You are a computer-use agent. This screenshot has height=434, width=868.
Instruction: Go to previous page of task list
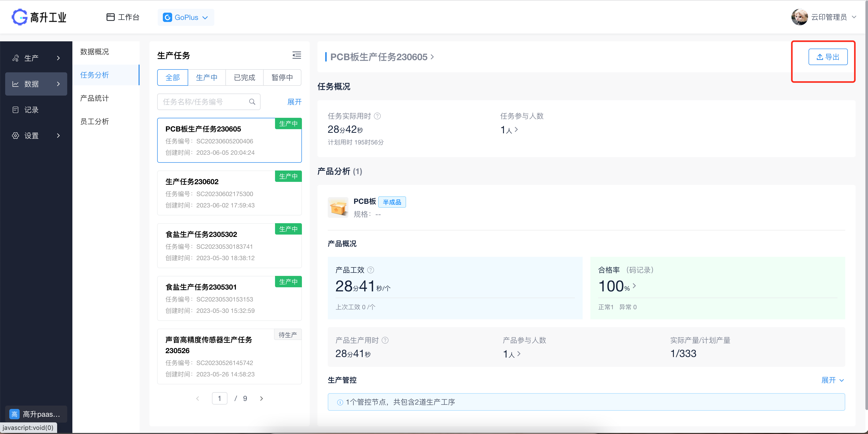pos(197,399)
